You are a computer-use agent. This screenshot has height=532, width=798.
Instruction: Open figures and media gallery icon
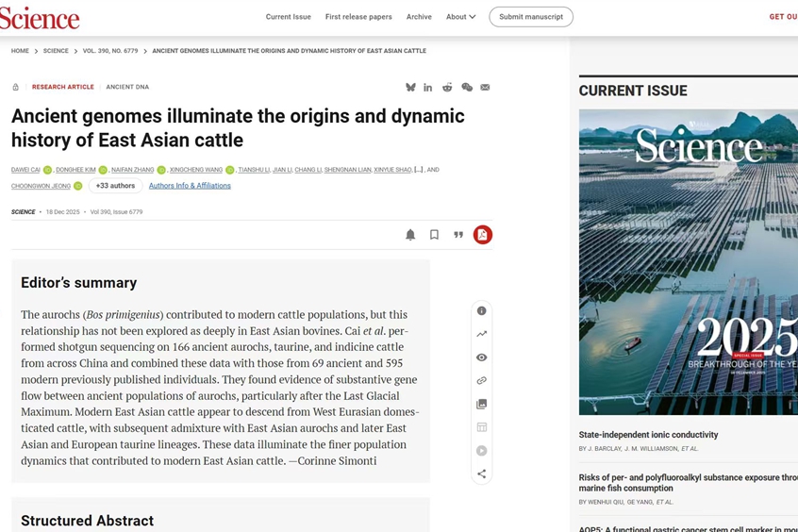pos(481,404)
